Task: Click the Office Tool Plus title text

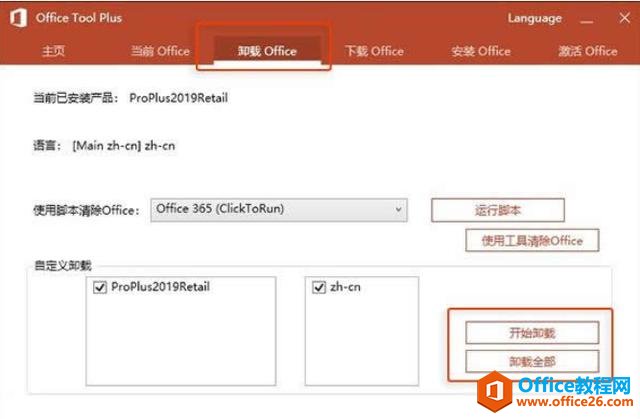Action: pyautogui.click(x=78, y=18)
